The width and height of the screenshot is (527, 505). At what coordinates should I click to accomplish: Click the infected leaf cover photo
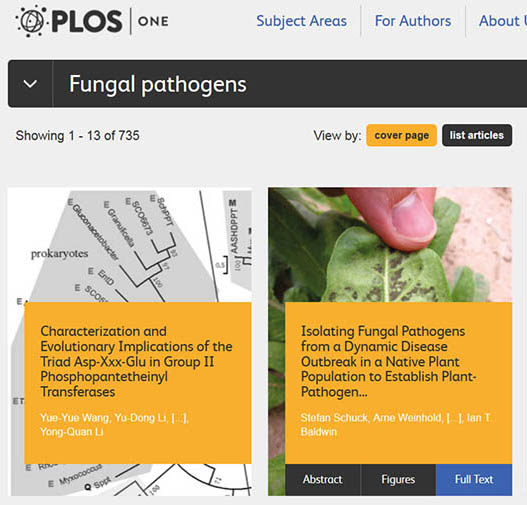(x=390, y=245)
